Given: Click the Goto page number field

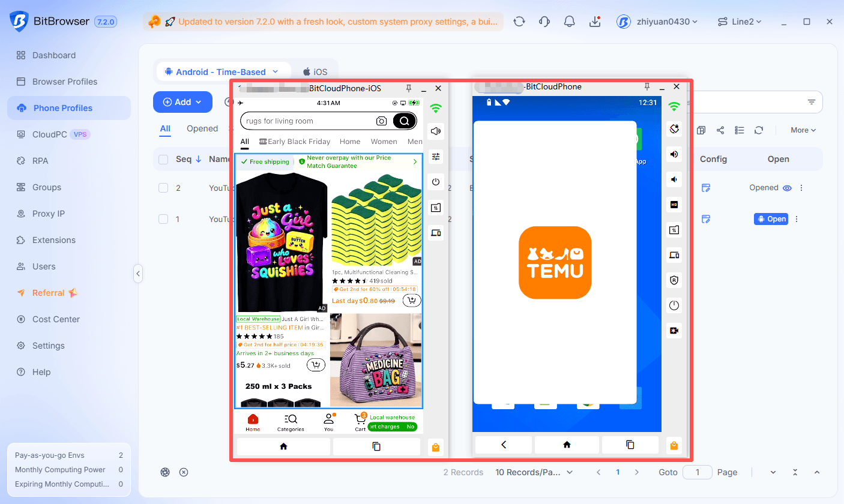Looking at the screenshot, I should [698, 472].
